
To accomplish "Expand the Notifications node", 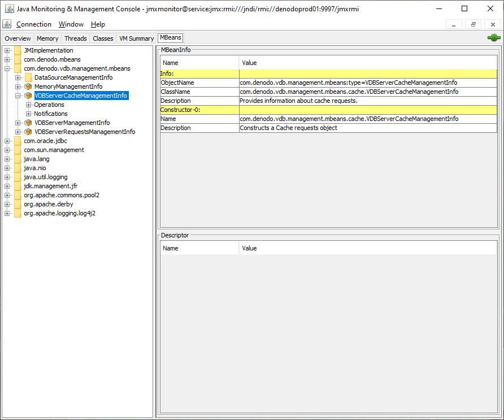I will coord(29,114).
